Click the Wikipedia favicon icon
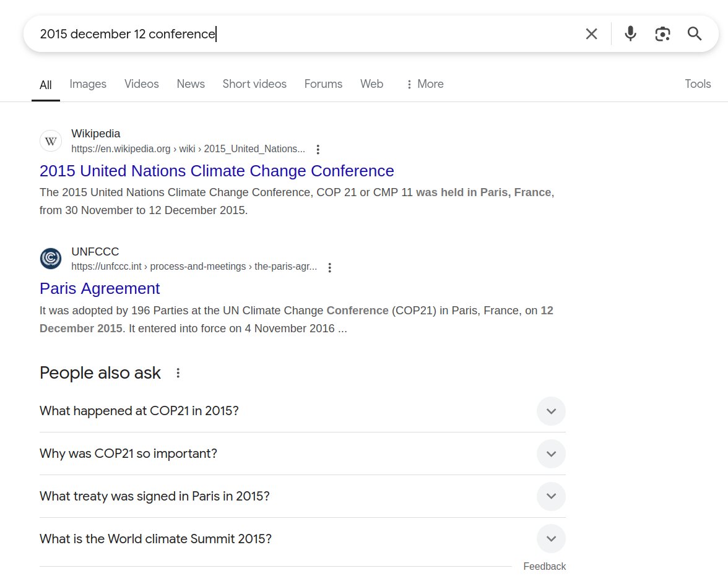 [51, 140]
